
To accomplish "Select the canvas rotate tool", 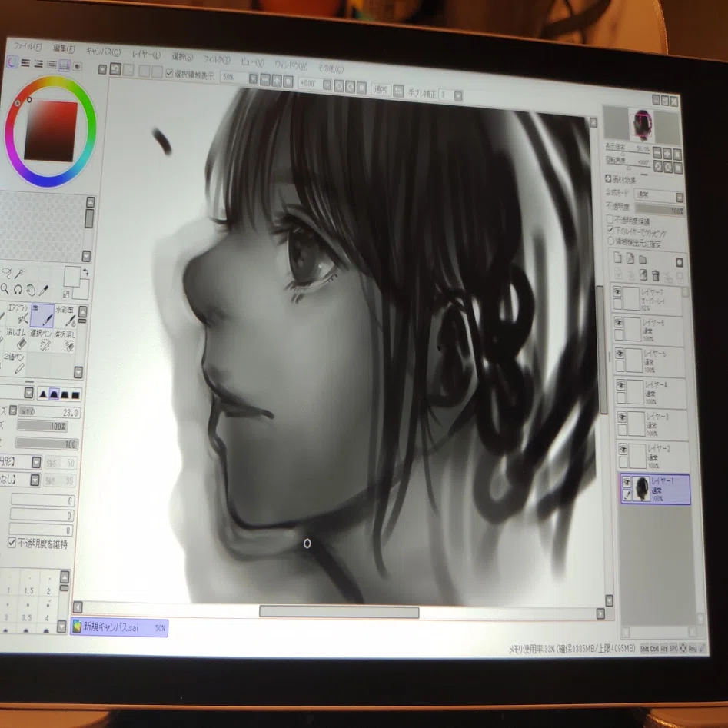I will tap(18, 290).
